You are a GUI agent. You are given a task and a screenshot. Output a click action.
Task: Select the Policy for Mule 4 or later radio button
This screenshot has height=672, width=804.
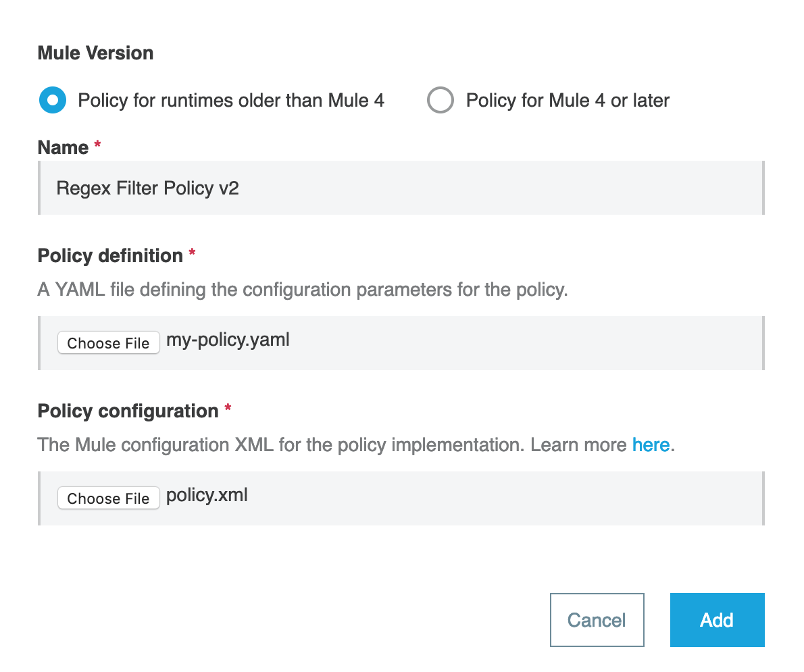[440, 100]
